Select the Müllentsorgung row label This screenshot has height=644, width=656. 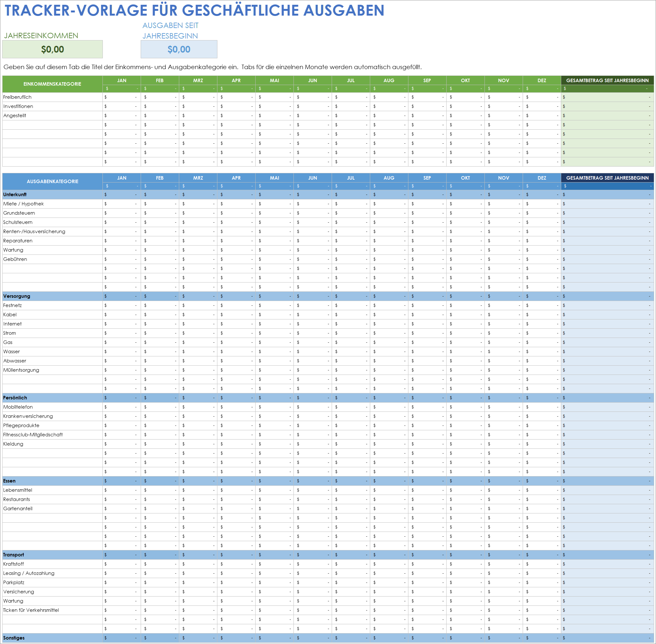53,370
